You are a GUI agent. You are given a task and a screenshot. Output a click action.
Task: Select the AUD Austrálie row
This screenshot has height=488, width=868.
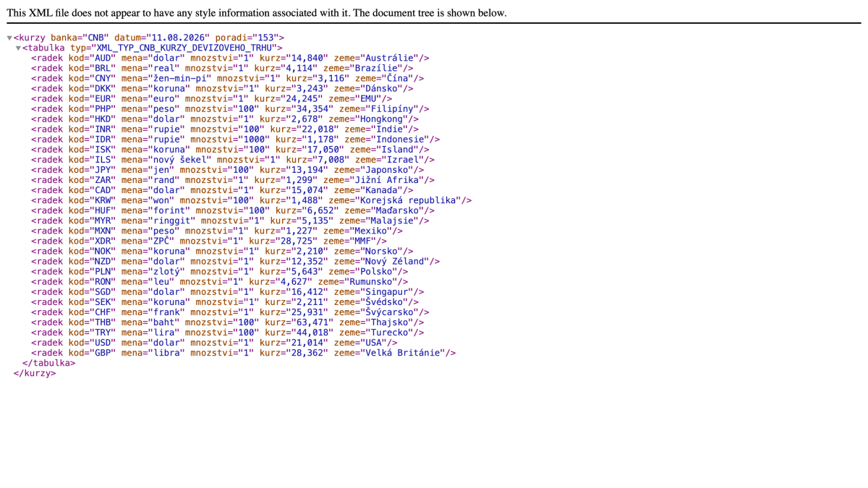[x=230, y=58]
